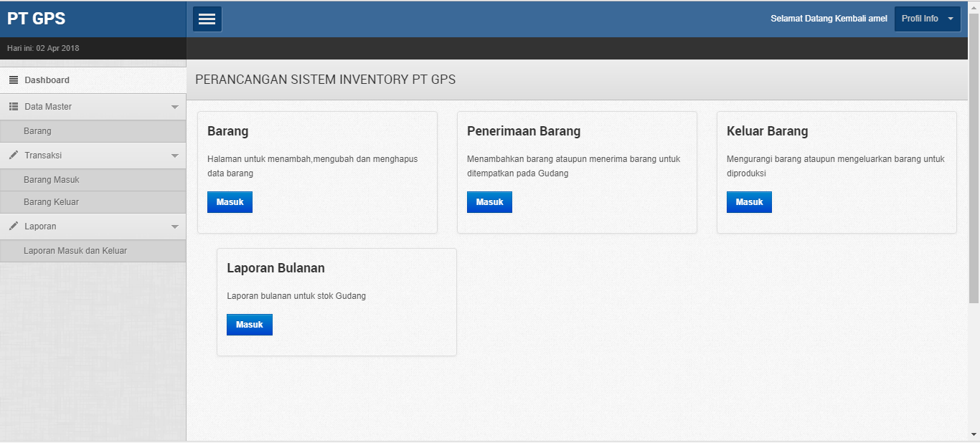Click the Dashboard list icon in sidebar

[x=14, y=80]
